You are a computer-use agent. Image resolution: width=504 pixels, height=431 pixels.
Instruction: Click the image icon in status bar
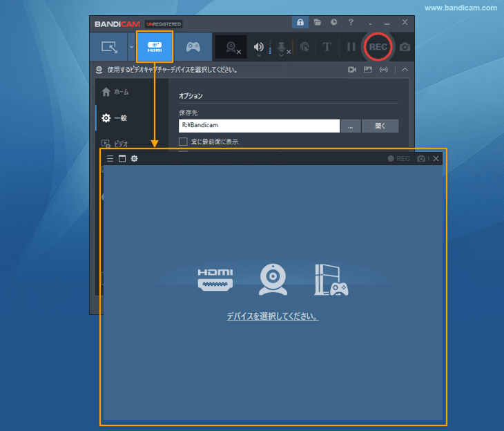[368, 70]
